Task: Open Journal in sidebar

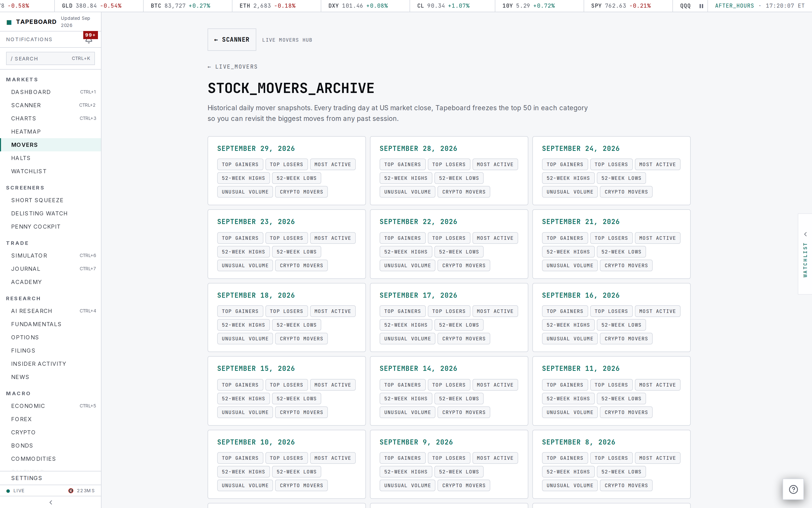Action: pyautogui.click(x=51, y=269)
